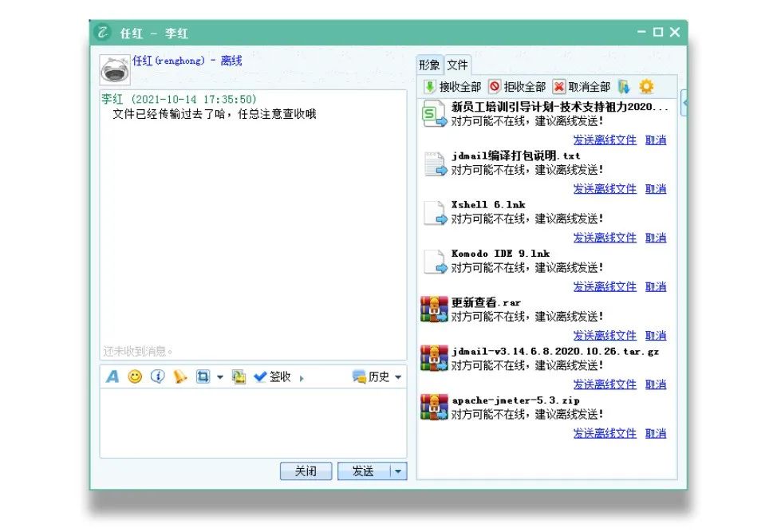Send offline file for 新员工培训引导计划
The width and height of the screenshot is (773, 532).
point(605,140)
